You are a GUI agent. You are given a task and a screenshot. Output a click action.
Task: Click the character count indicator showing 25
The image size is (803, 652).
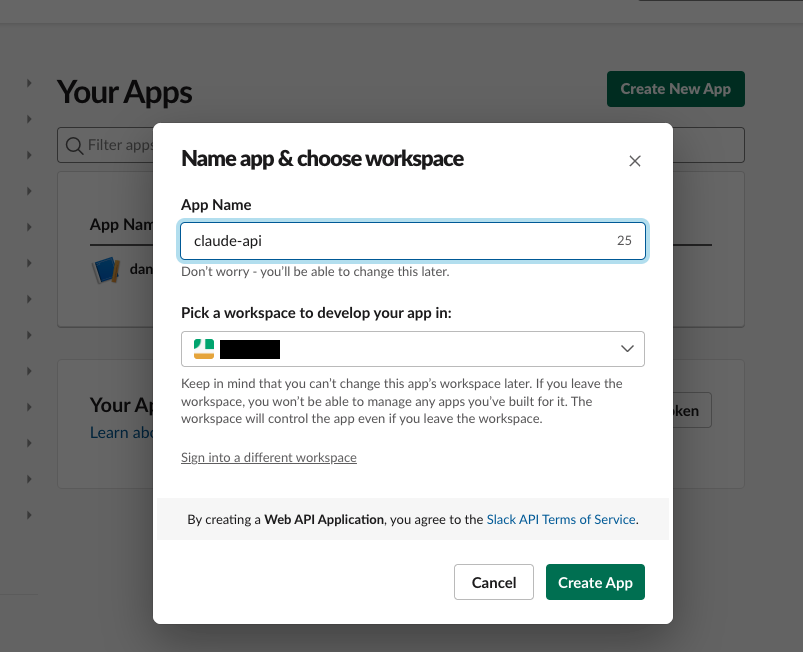(x=624, y=240)
